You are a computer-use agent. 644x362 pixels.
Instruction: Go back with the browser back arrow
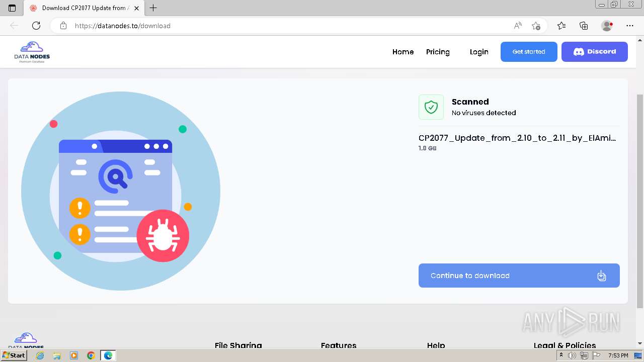[x=14, y=26]
